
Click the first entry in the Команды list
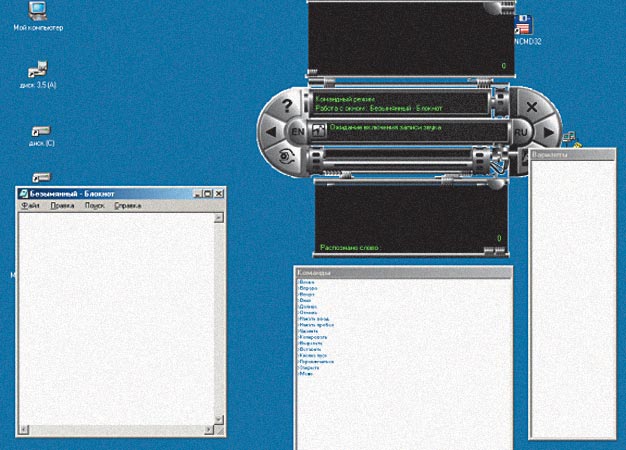307,282
